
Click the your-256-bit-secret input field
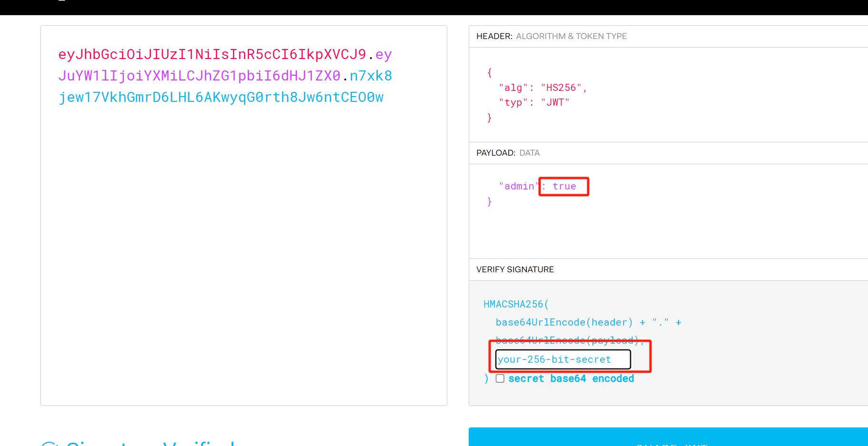[x=563, y=359]
